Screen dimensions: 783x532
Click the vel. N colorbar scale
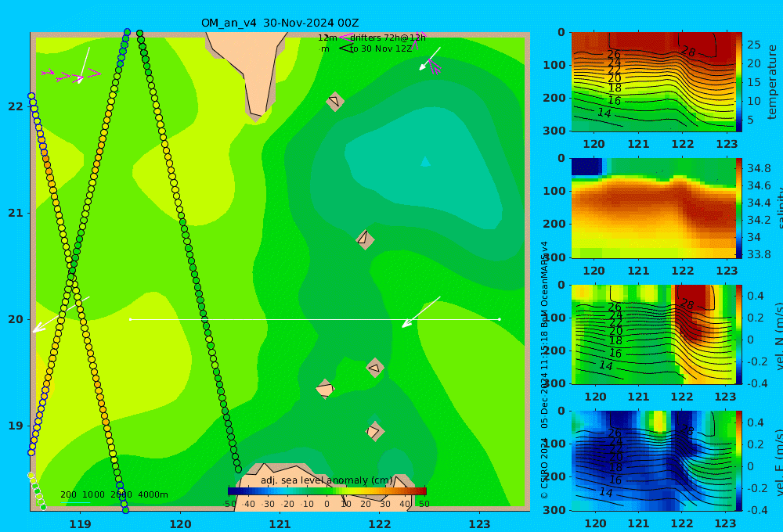pyautogui.click(x=739, y=334)
